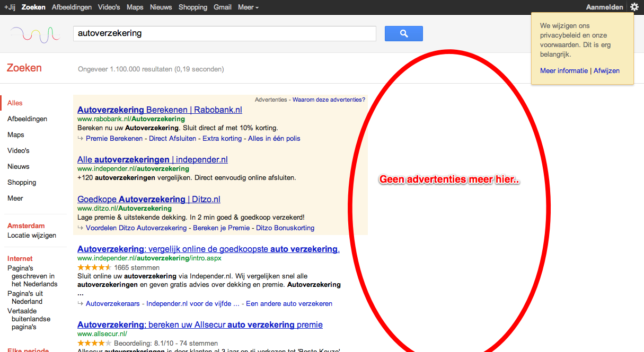Select Zoeken in the top bar
Viewport: 644px width, 352px height.
click(x=33, y=7)
